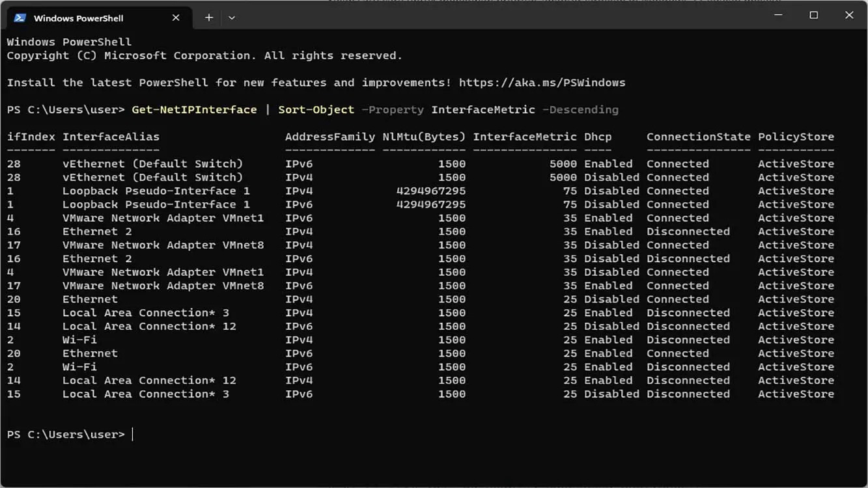Click the NlMtu(Bytes) column header

coord(424,137)
